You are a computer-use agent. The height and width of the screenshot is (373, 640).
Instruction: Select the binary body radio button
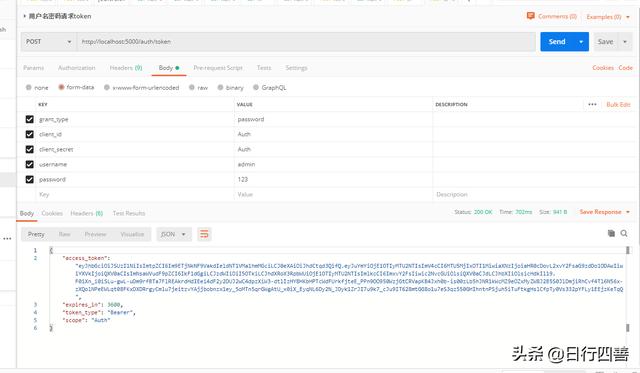coord(220,87)
